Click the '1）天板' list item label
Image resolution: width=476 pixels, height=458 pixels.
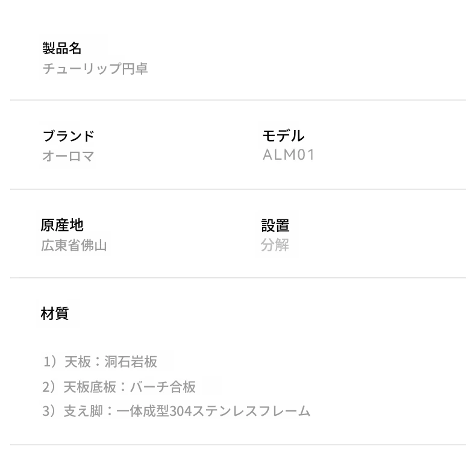coord(66,362)
